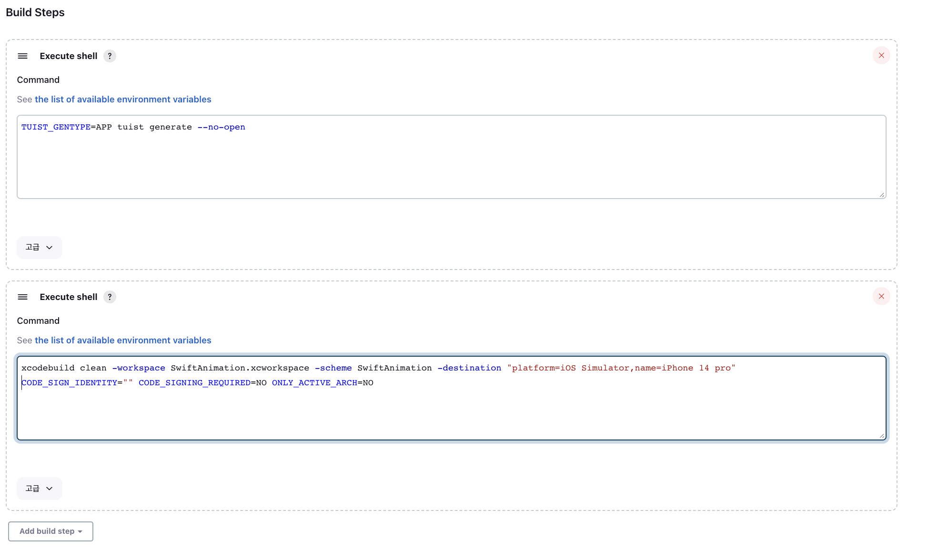The height and width of the screenshot is (560, 928).
Task: Click the first Execute shell title
Action: point(69,56)
